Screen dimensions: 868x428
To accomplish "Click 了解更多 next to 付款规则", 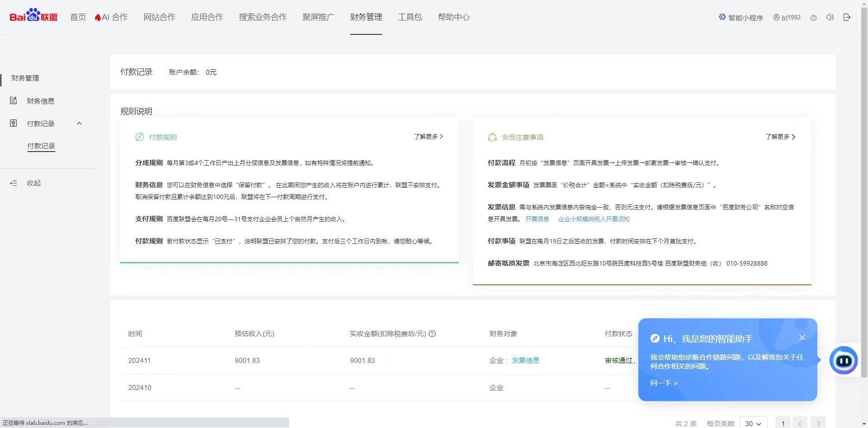I will pyautogui.click(x=428, y=136).
